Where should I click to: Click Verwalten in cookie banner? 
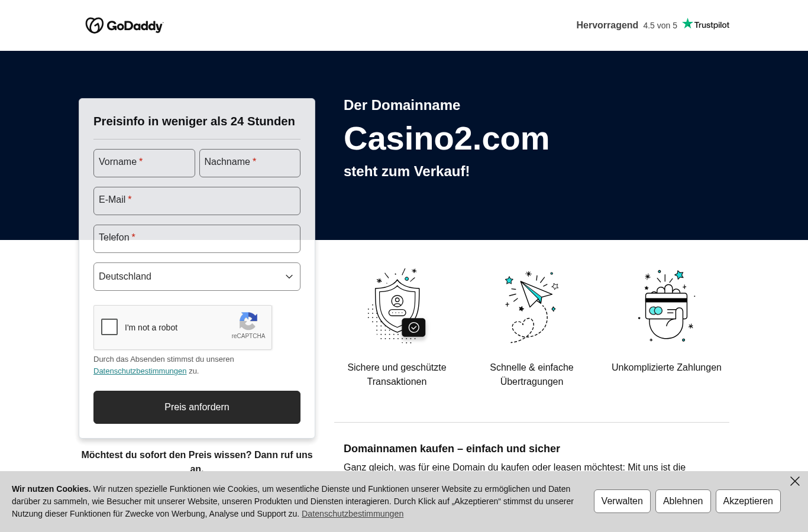pyautogui.click(x=622, y=501)
